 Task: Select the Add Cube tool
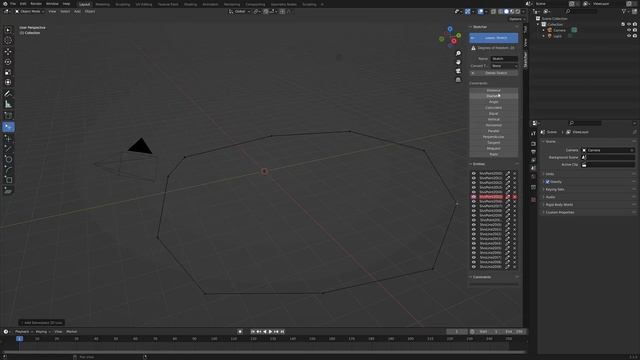(x=8, y=116)
